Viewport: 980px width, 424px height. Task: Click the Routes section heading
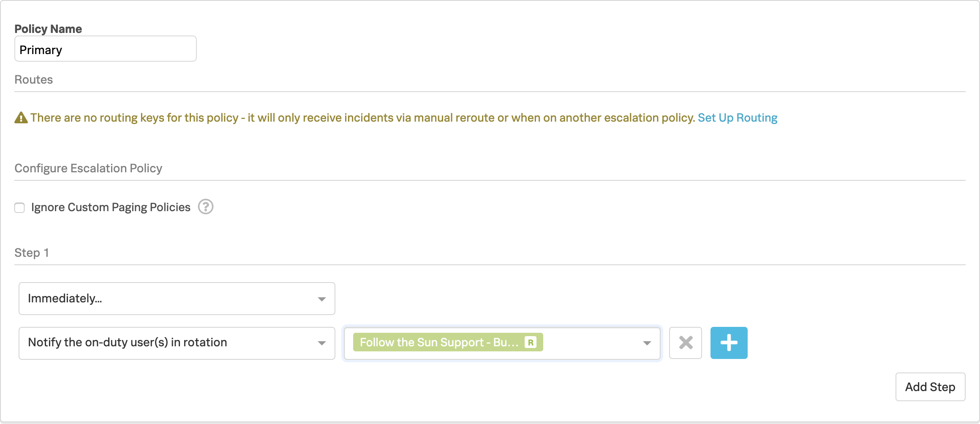[x=34, y=80]
